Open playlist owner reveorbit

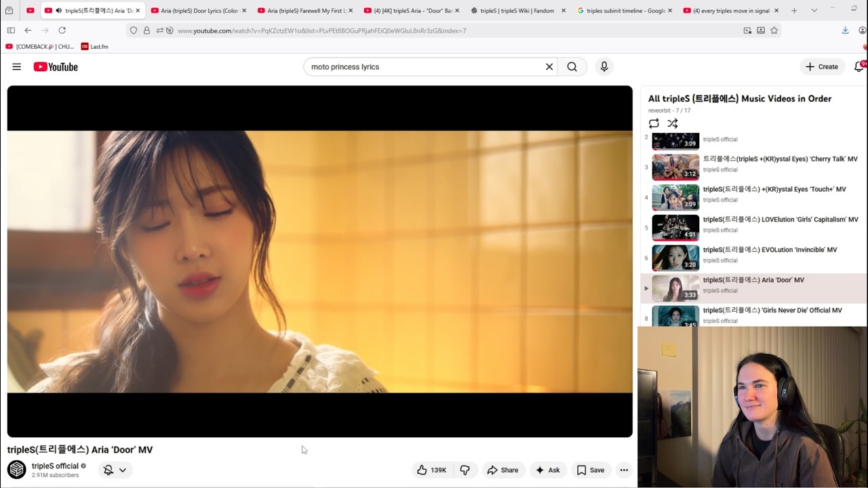coord(659,110)
